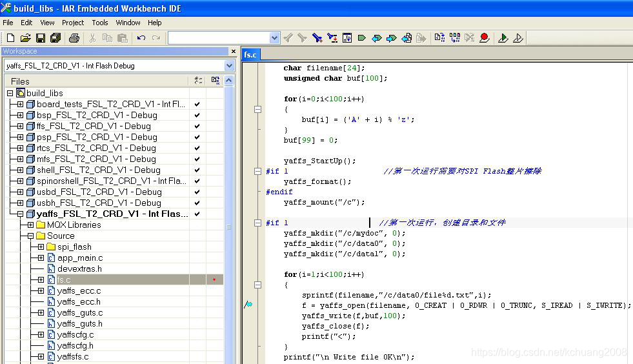Click the Stop Build icon

coord(470,38)
